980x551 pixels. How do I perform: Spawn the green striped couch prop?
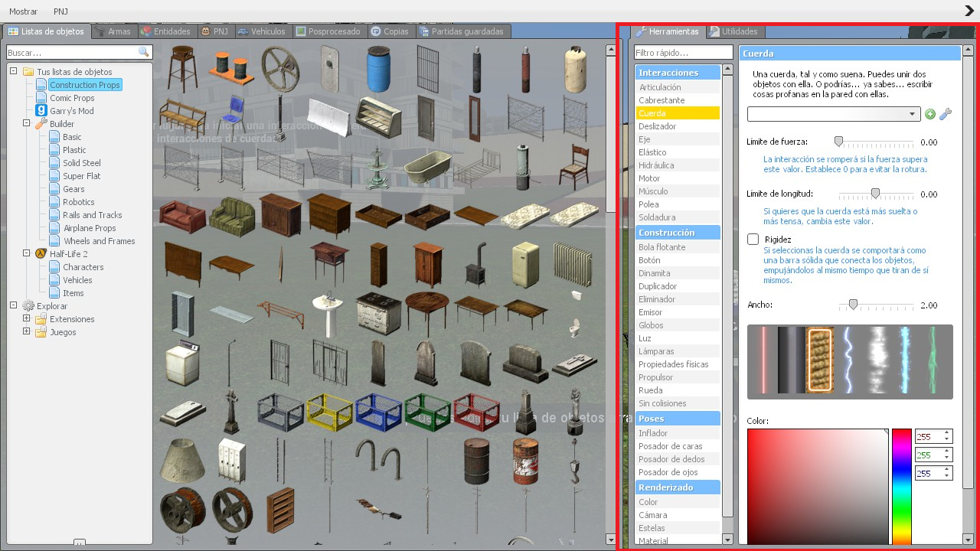click(x=231, y=214)
